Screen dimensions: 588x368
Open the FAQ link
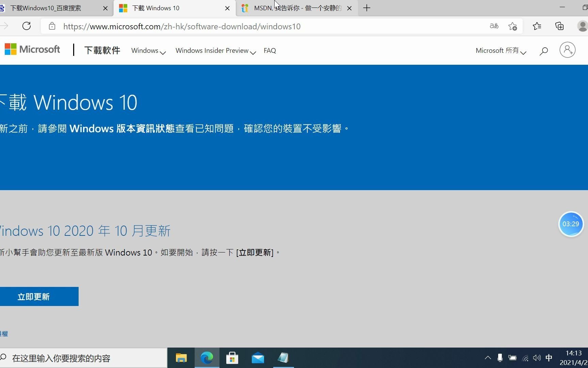(x=270, y=51)
